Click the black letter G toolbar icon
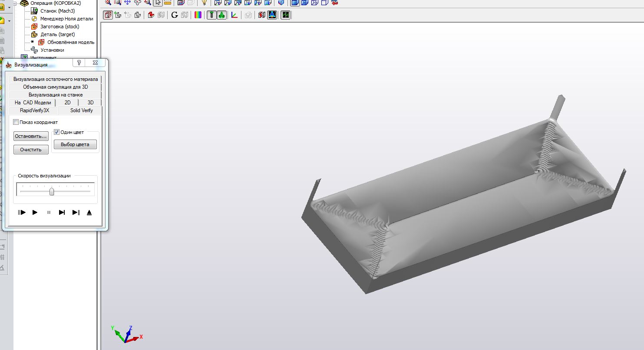Image resolution: width=644 pixels, height=350 pixels. 175,15
